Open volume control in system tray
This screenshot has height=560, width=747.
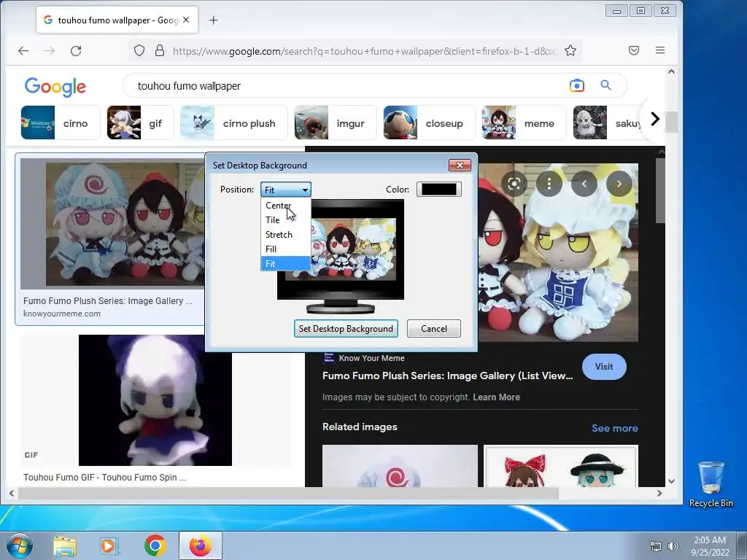(673, 546)
